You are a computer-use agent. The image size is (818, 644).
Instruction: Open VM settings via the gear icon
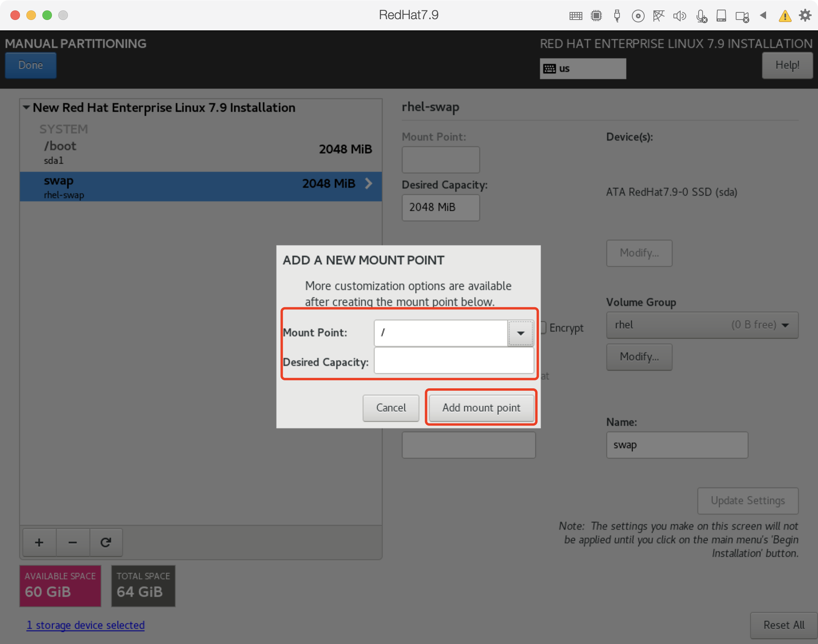coord(805,16)
